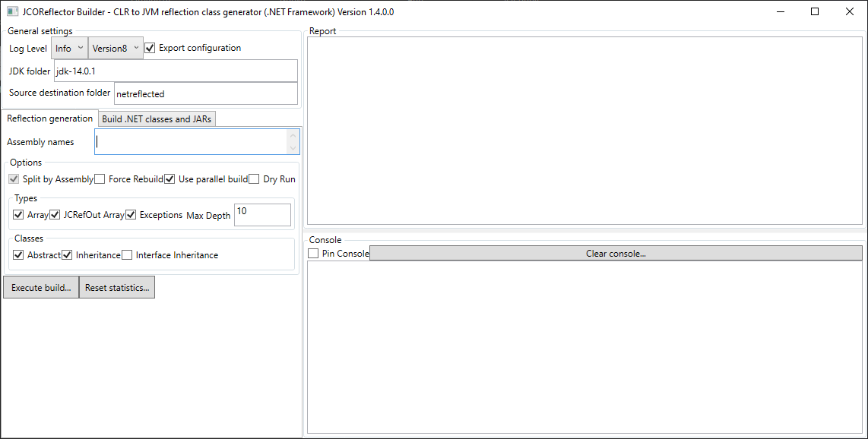The image size is (868, 439).
Task: Enable Force Rebuild option
Action: [x=100, y=179]
